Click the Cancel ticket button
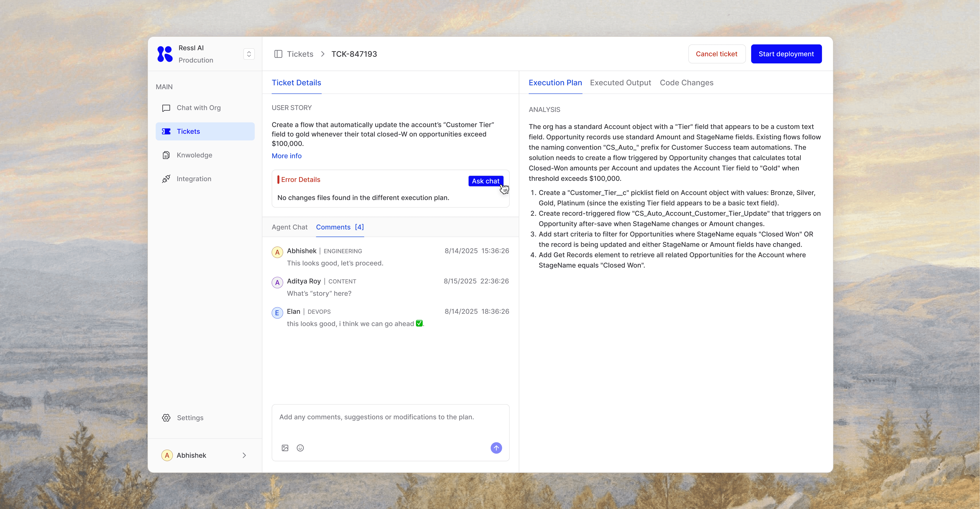The image size is (980, 509). (x=716, y=54)
